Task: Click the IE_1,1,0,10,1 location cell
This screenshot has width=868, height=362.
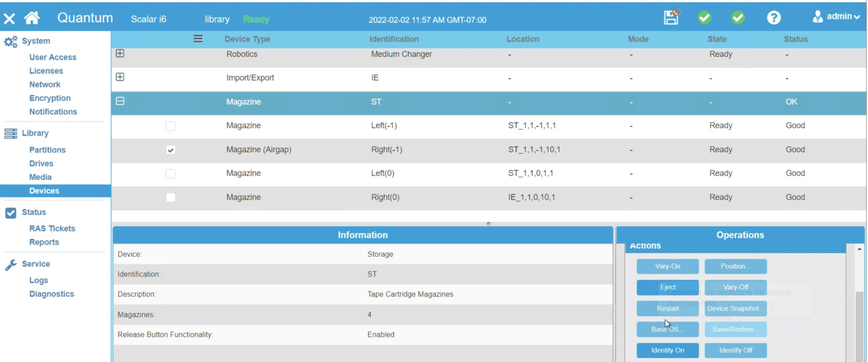Action: point(532,197)
